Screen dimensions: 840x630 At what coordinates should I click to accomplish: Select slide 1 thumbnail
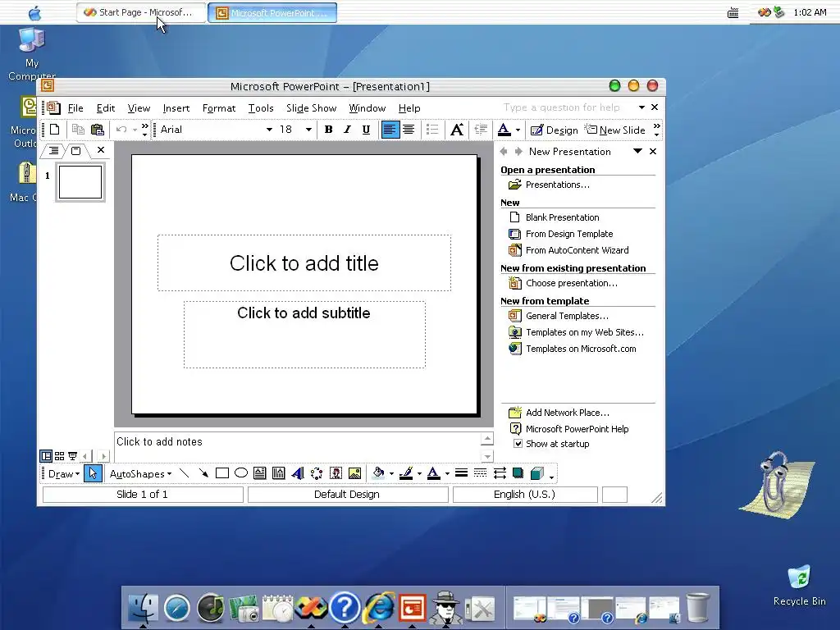pos(80,182)
